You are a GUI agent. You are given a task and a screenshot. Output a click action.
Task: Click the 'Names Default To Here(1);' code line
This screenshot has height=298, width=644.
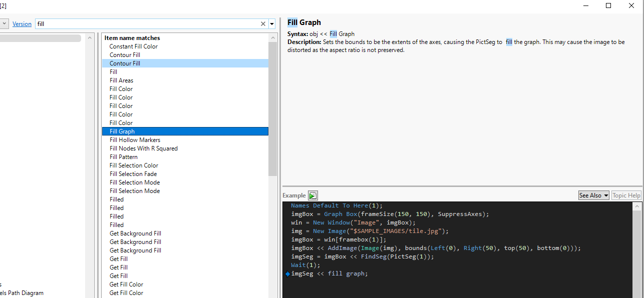click(337, 205)
